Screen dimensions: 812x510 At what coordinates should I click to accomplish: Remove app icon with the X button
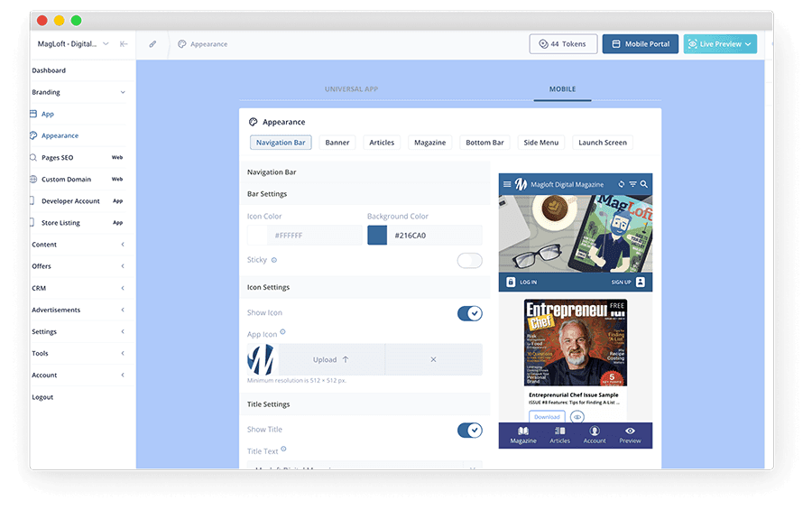coord(433,359)
